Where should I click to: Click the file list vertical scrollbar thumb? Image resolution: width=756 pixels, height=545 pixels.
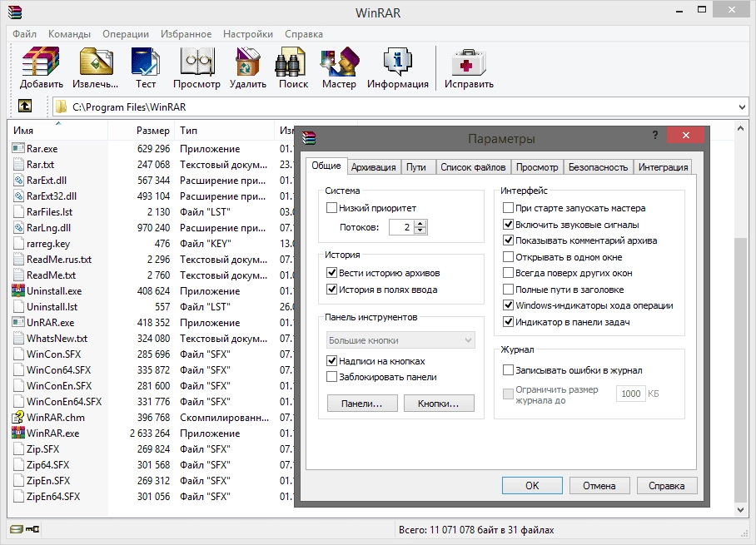click(740, 369)
